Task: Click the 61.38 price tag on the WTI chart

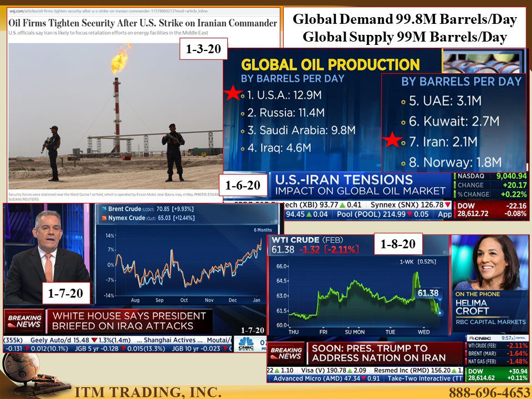Action: pos(428,293)
